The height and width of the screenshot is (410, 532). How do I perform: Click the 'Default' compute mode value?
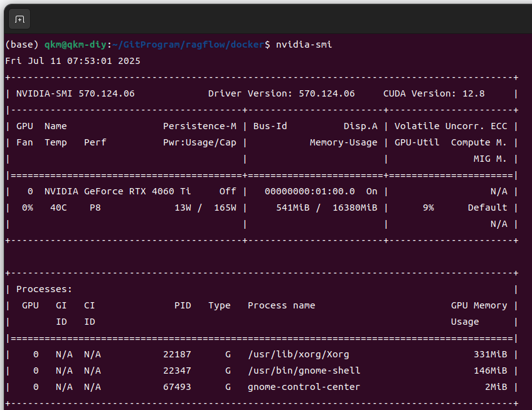click(x=487, y=208)
